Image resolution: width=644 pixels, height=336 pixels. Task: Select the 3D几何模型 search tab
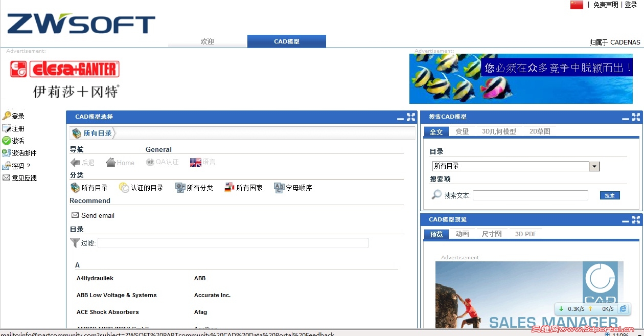(499, 131)
